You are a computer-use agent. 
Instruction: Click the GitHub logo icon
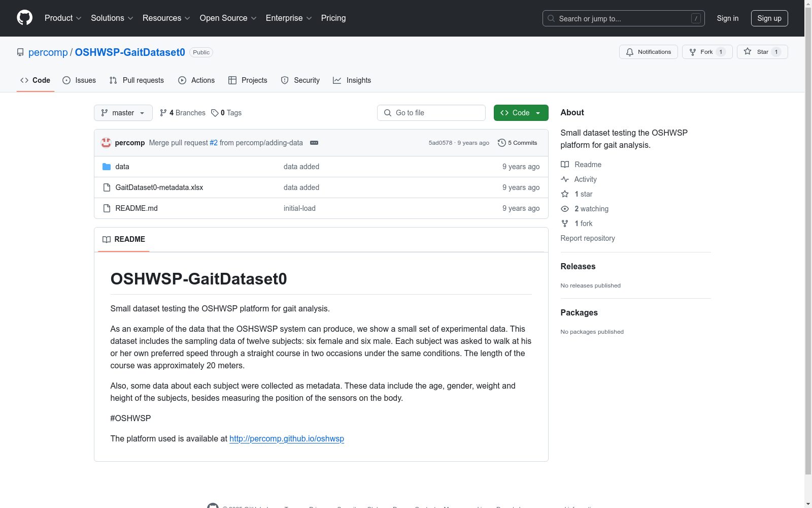coord(24,18)
